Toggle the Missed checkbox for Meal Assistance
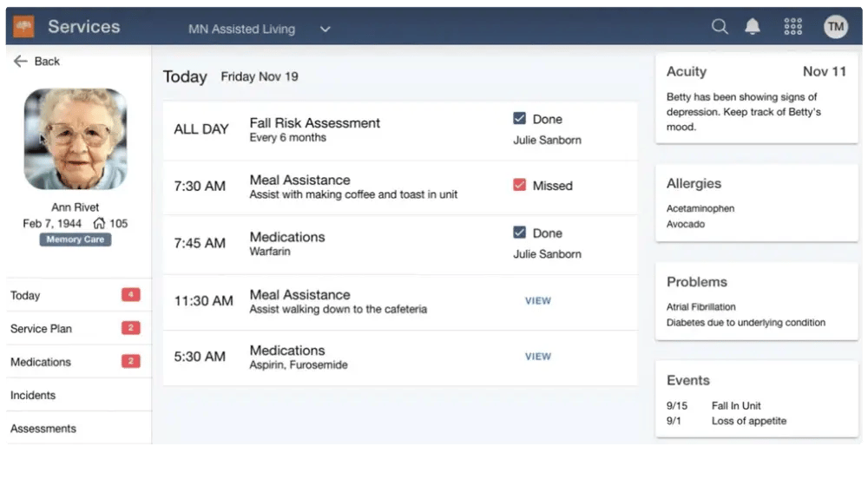 point(520,185)
